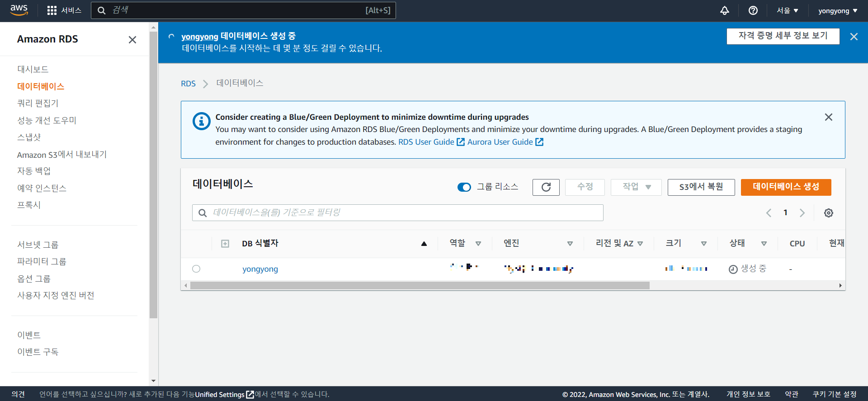Screen dimensions: 868x401
Task: Open 이벤트 구독 in the sidebar
Action: (38, 352)
